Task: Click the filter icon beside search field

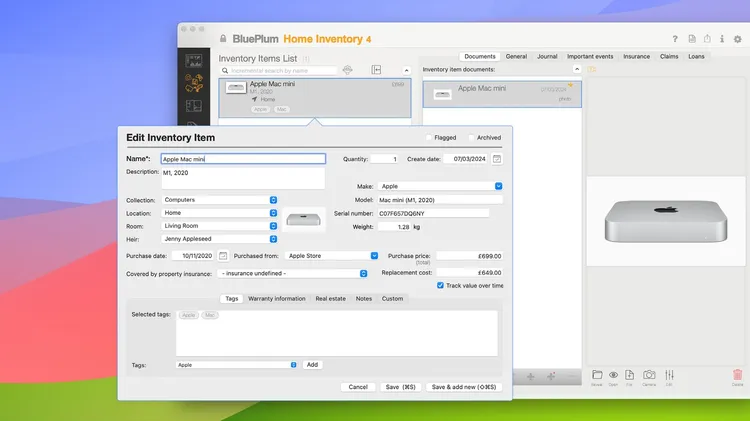Action: tap(348, 70)
